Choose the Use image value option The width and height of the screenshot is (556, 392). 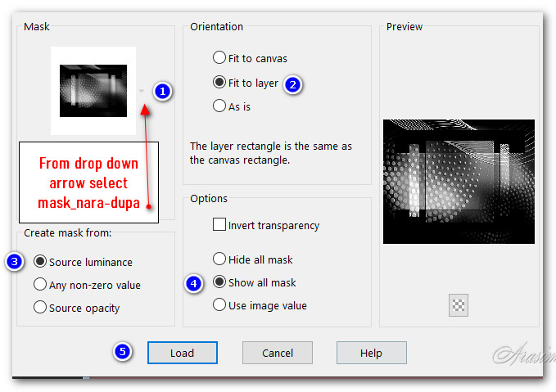click(x=219, y=305)
